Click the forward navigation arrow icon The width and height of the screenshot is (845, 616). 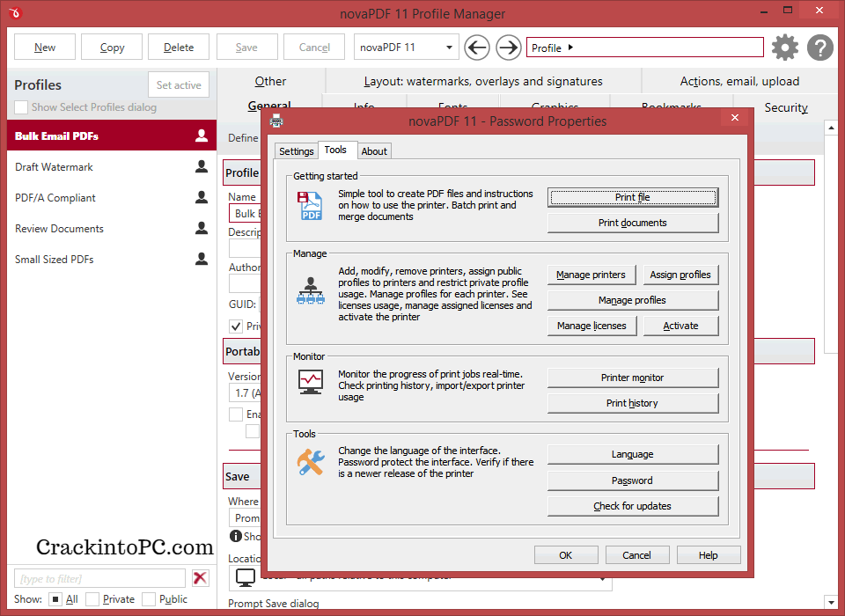tap(508, 48)
